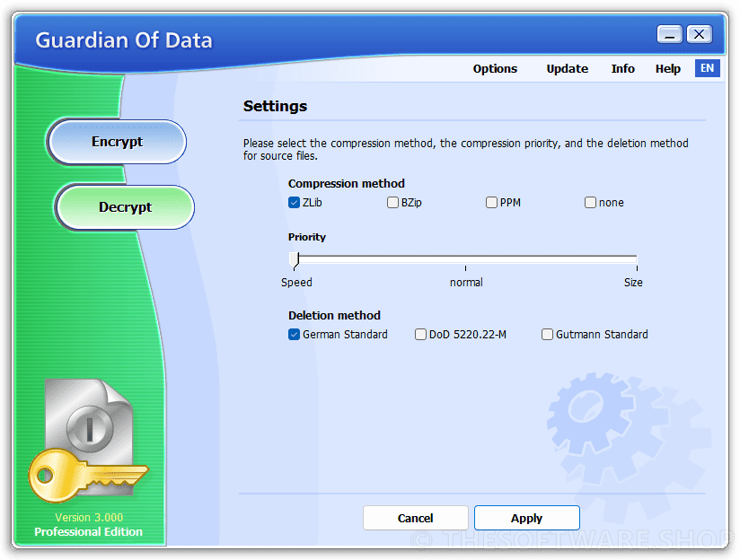This screenshot has width=740, height=560.
Task: Open the Update menu
Action: click(x=567, y=69)
